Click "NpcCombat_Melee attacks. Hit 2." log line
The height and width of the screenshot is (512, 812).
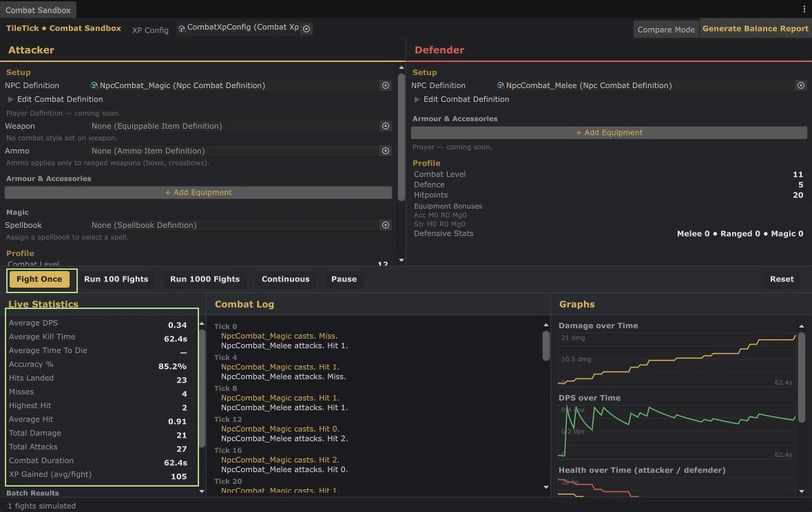(284, 438)
